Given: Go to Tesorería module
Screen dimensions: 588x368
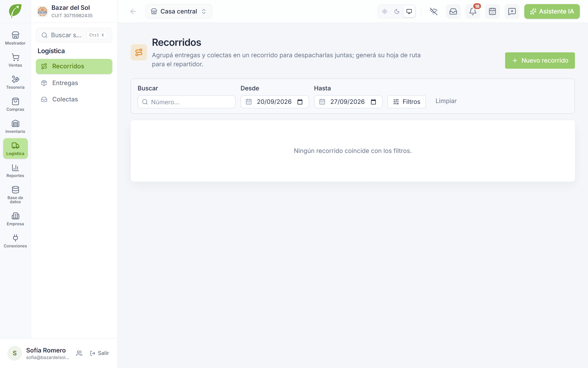Looking at the screenshot, I should click(x=15, y=82).
